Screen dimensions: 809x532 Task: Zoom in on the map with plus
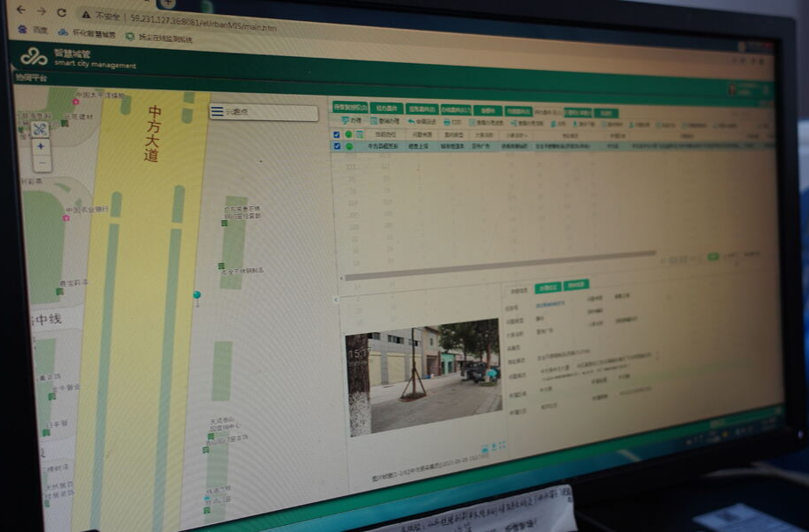pos(41,146)
